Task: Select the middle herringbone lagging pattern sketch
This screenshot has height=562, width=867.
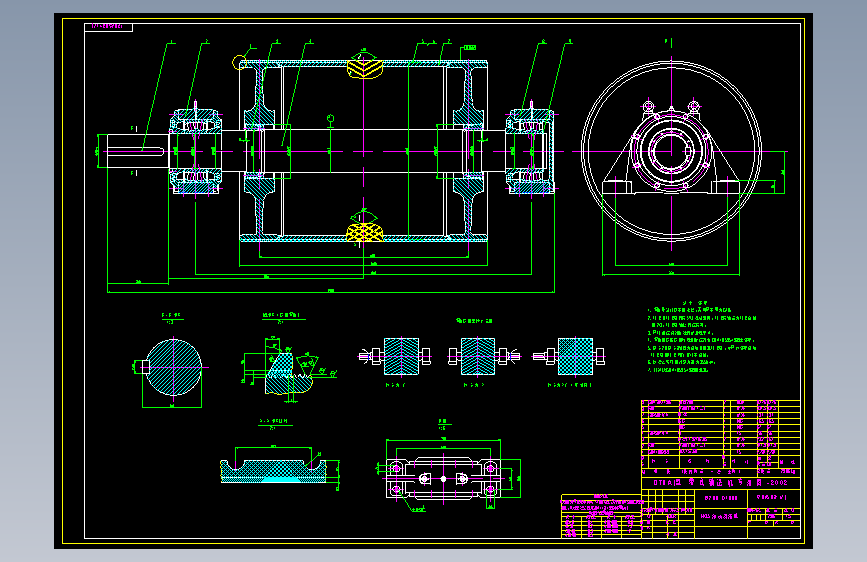Action: point(480,356)
